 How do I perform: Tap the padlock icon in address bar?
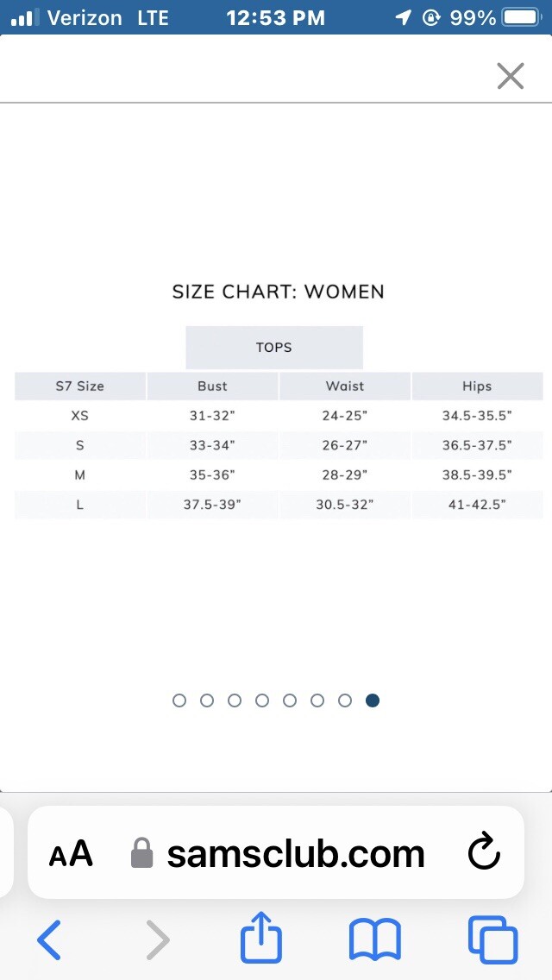142,853
